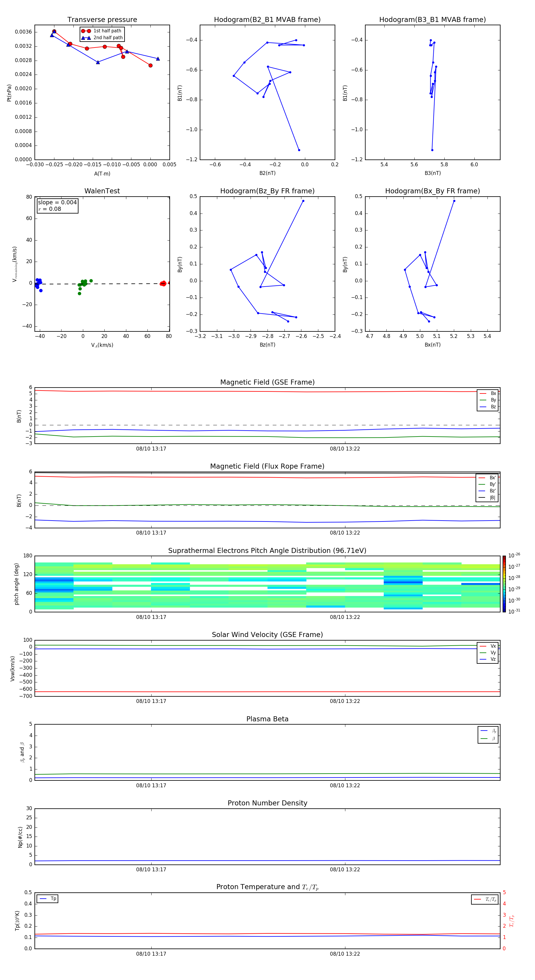Screen dimensions: 535x980
Task: Click lowest data point in B2_B1 hodogram
Action: [x=299, y=150]
